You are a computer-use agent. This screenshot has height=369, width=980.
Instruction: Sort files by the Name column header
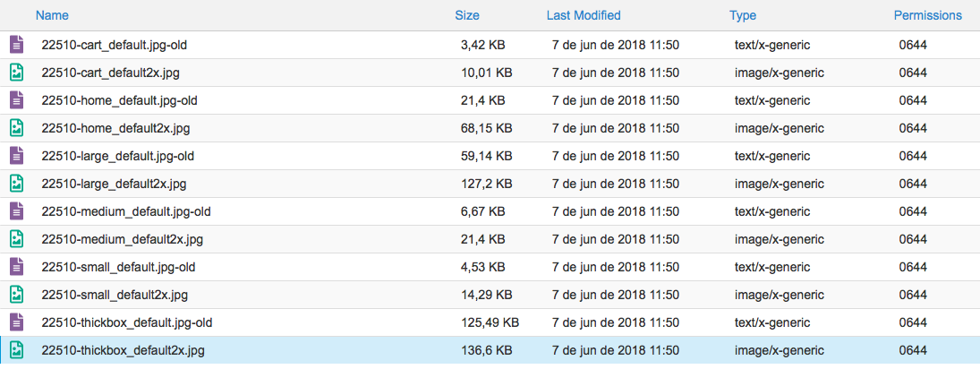pos(52,15)
